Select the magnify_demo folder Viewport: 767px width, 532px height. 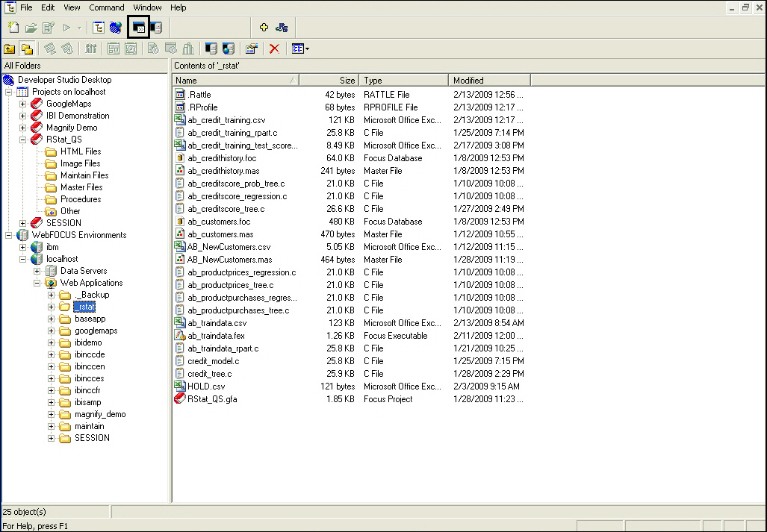coord(100,414)
